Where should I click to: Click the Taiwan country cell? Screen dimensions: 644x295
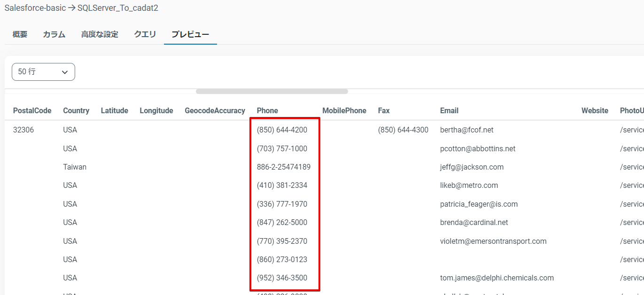click(75, 167)
